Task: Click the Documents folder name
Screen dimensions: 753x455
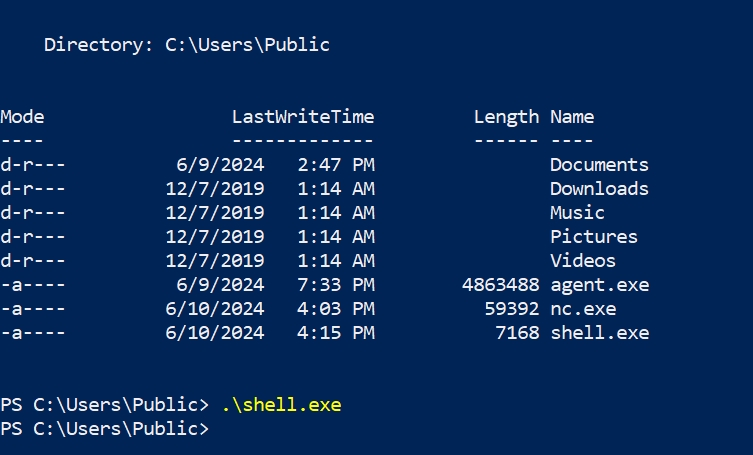Action: [598, 165]
